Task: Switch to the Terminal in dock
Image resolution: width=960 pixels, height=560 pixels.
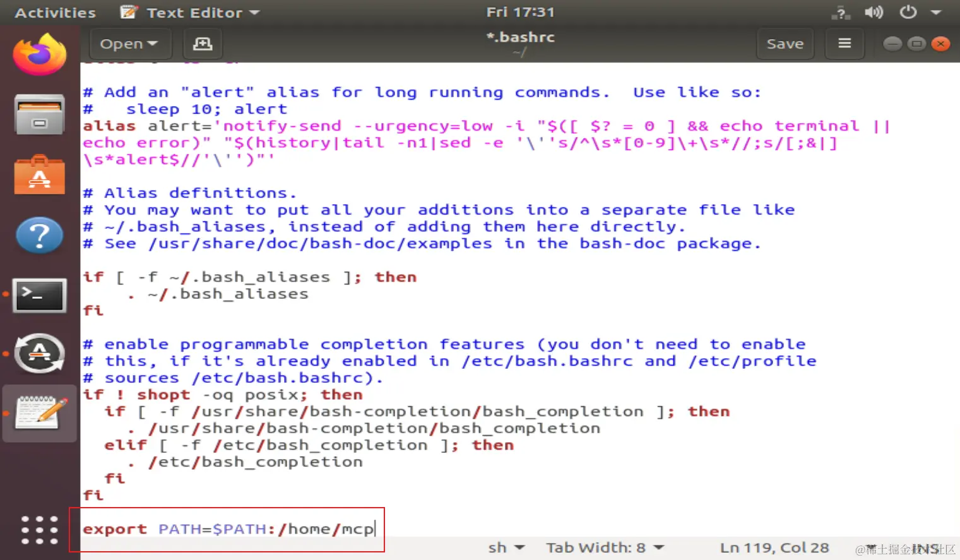Action: pos(40,295)
